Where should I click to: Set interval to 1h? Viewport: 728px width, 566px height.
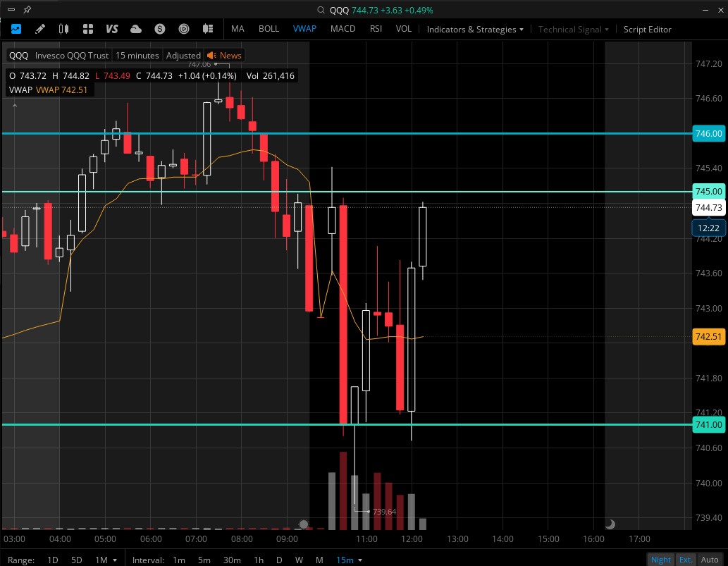[x=259, y=560]
